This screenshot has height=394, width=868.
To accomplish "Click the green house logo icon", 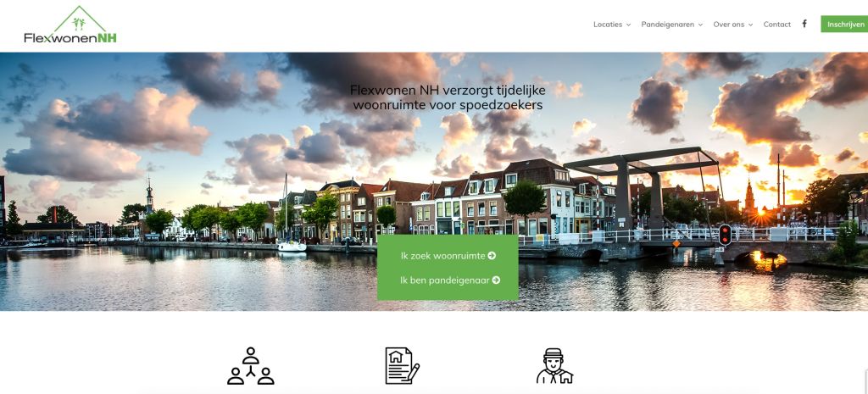I will pos(77,18).
